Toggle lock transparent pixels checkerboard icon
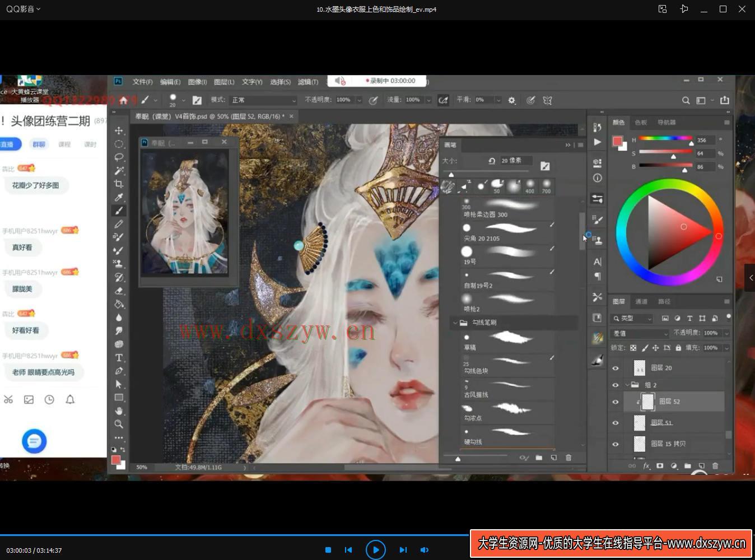The width and height of the screenshot is (755, 560). [x=633, y=348]
